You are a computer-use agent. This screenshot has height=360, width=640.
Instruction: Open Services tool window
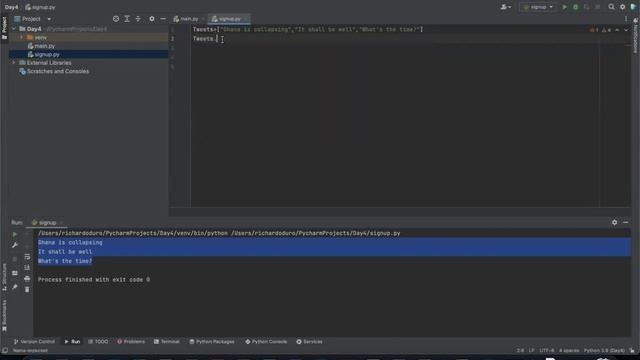coord(309,342)
